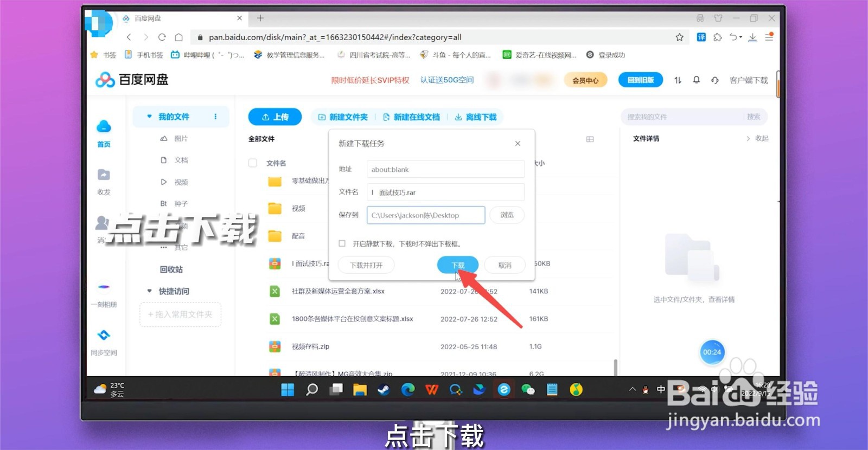Click the 地址 input field
868x450 pixels.
pyautogui.click(x=445, y=169)
